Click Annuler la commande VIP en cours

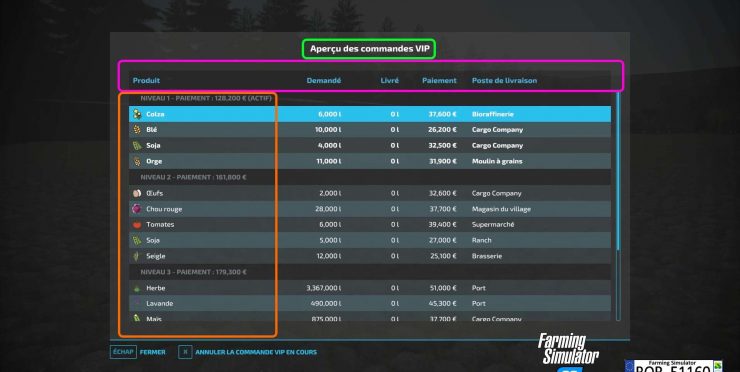256,352
